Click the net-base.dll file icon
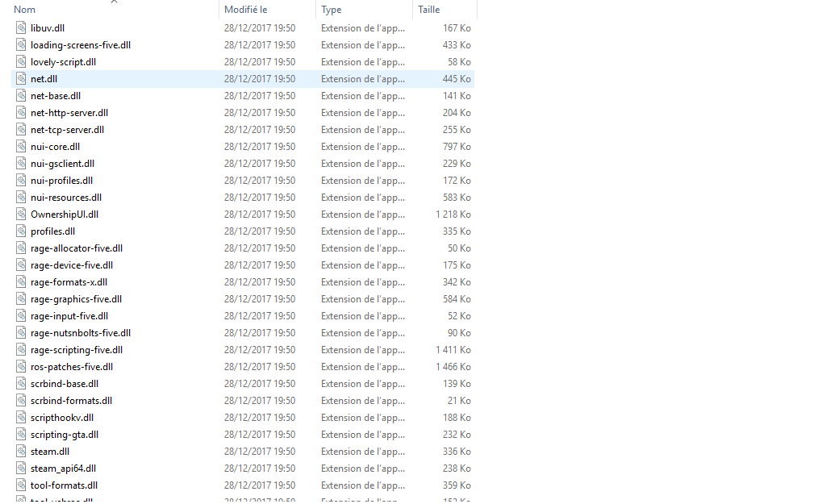 click(x=21, y=95)
